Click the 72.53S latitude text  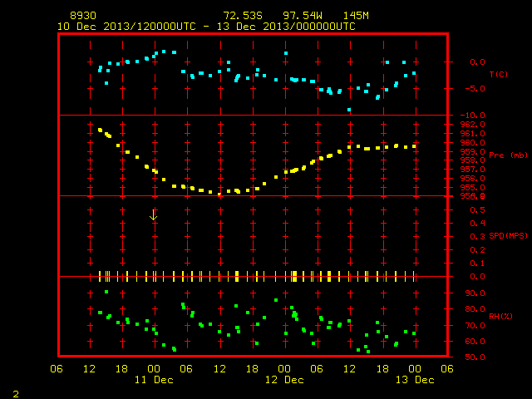click(x=243, y=16)
